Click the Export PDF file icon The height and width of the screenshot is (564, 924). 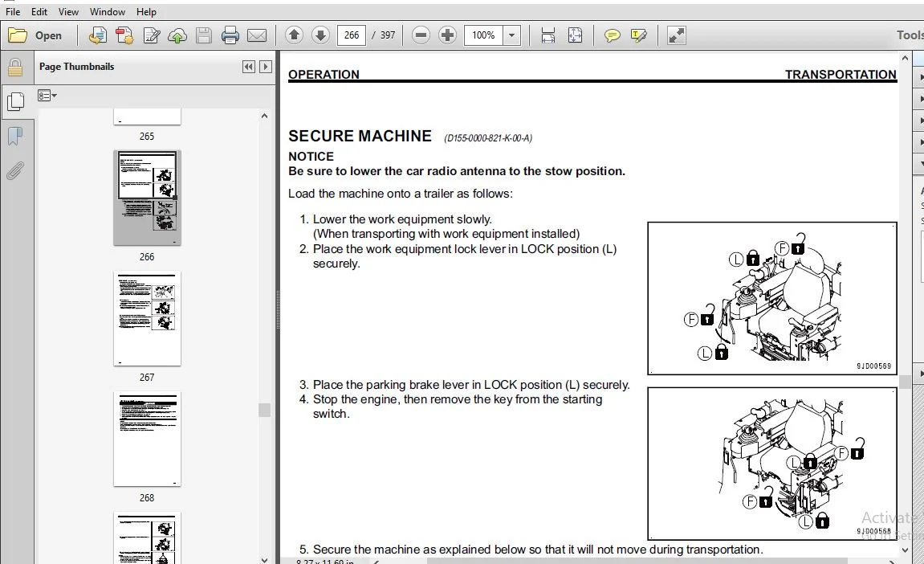pos(124,35)
